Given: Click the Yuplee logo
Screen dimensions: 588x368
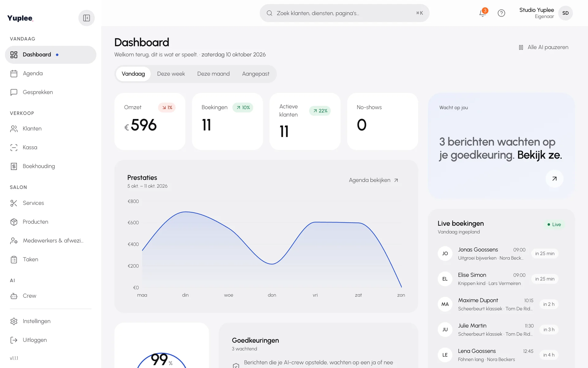Looking at the screenshot, I should 20,18.
